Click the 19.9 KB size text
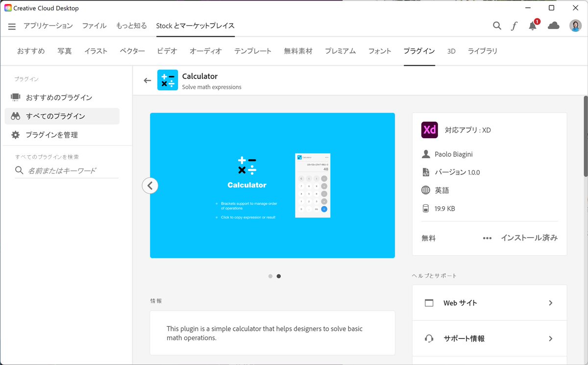Image resolution: width=588 pixels, height=365 pixels. tap(445, 208)
